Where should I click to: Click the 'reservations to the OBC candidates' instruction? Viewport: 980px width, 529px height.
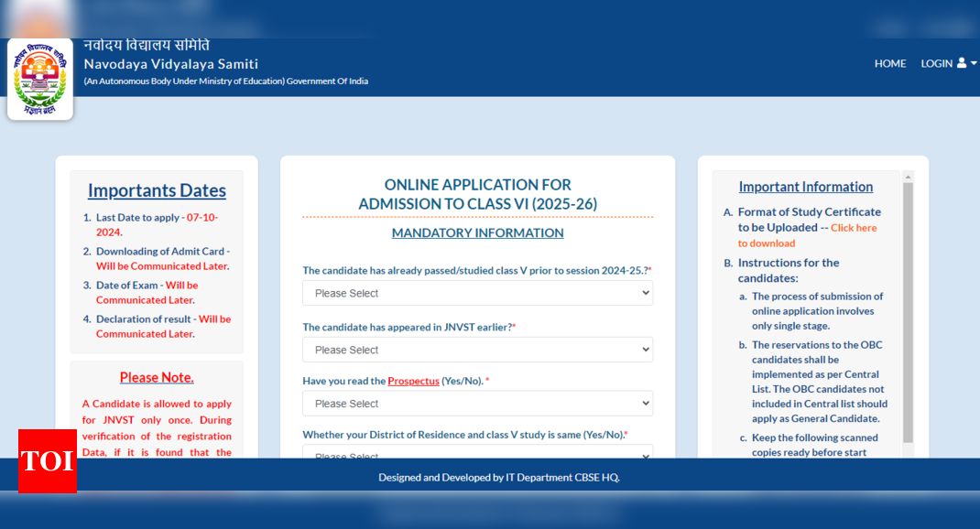[x=820, y=382]
